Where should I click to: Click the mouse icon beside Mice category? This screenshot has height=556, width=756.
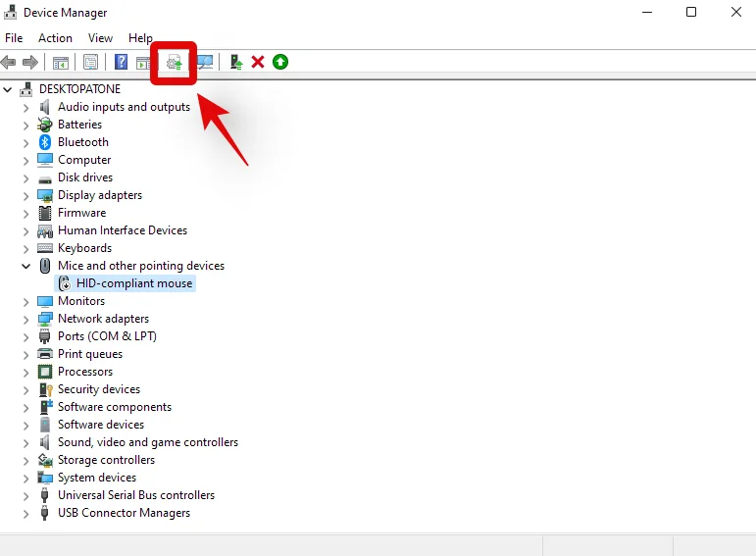pyautogui.click(x=45, y=266)
